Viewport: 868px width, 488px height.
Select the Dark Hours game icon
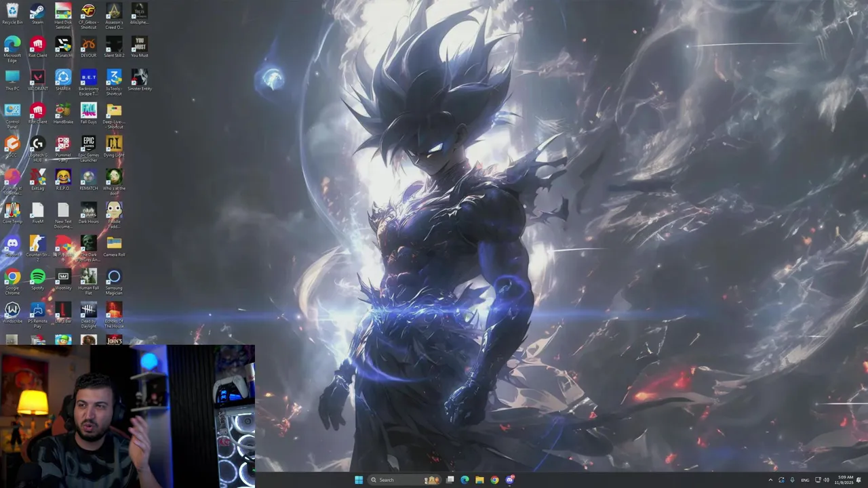[x=88, y=213]
